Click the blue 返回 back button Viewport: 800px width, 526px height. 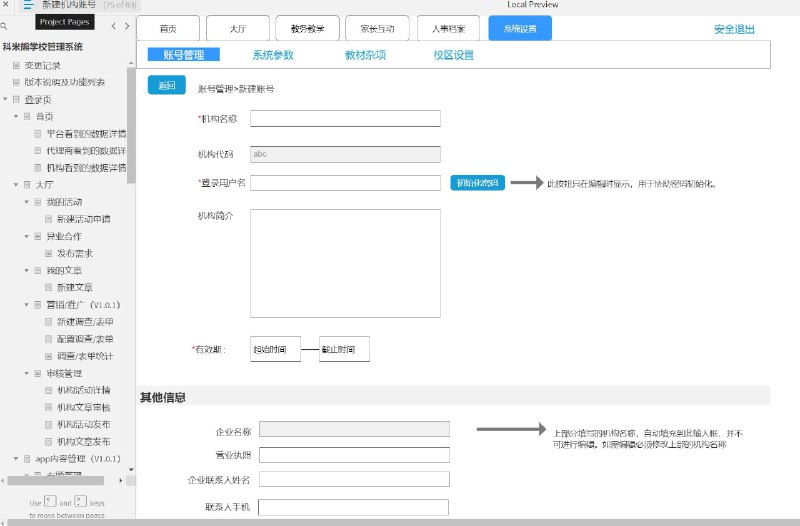(166, 85)
